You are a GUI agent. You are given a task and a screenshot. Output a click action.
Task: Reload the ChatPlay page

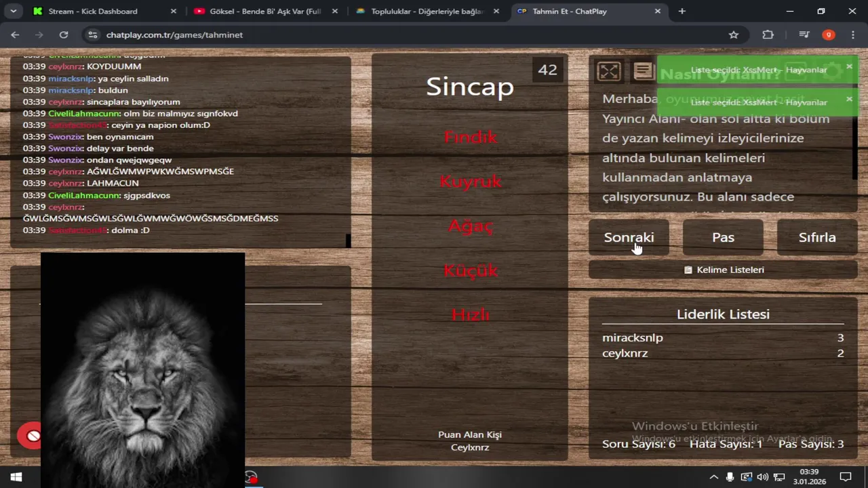[64, 35]
